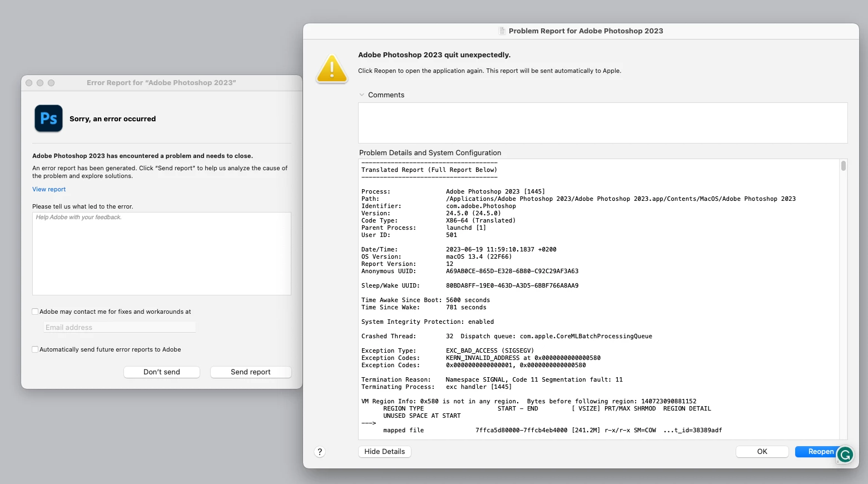Click Hide Details button
The width and height of the screenshot is (868, 484).
(x=385, y=452)
